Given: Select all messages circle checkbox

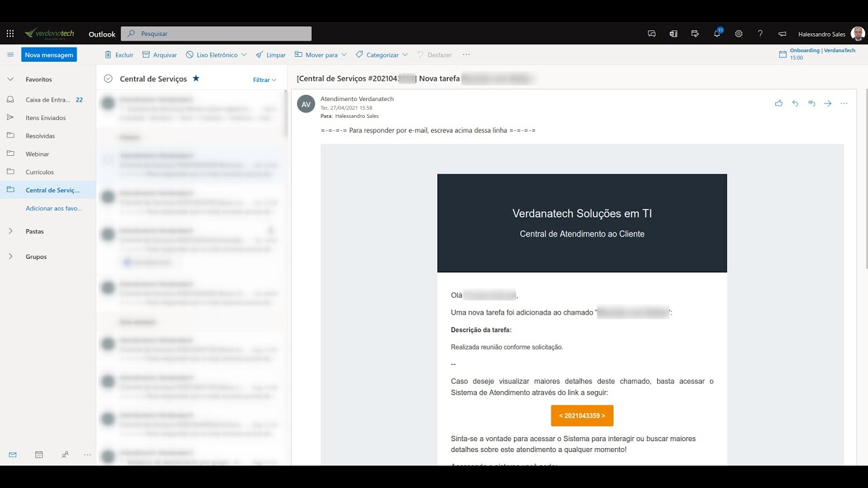Looking at the screenshot, I should point(108,79).
